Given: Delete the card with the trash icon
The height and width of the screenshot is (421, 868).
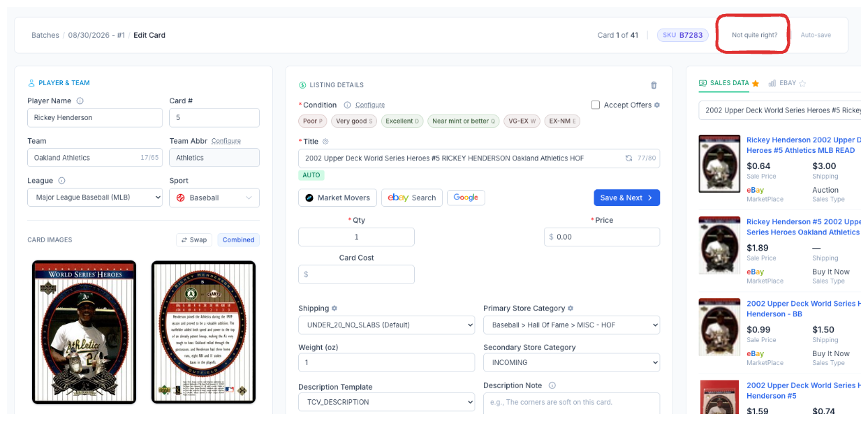Looking at the screenshot, I should [654, 85].
